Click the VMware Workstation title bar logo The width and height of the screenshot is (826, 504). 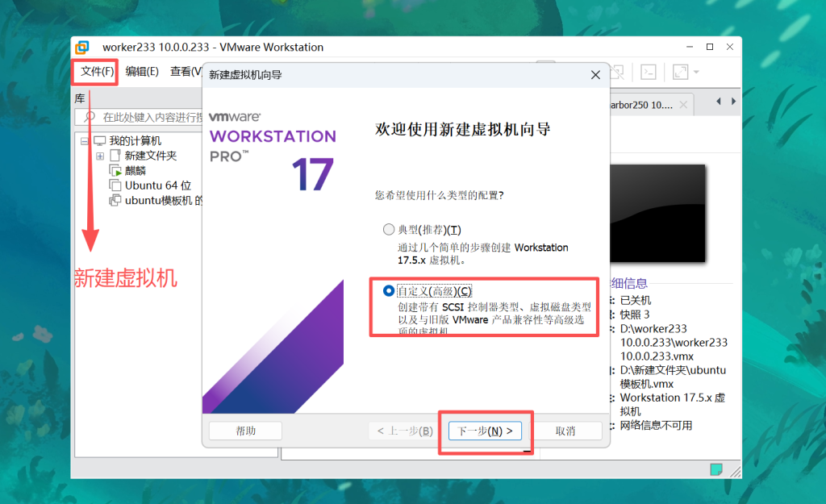click(x=84, y=48)
